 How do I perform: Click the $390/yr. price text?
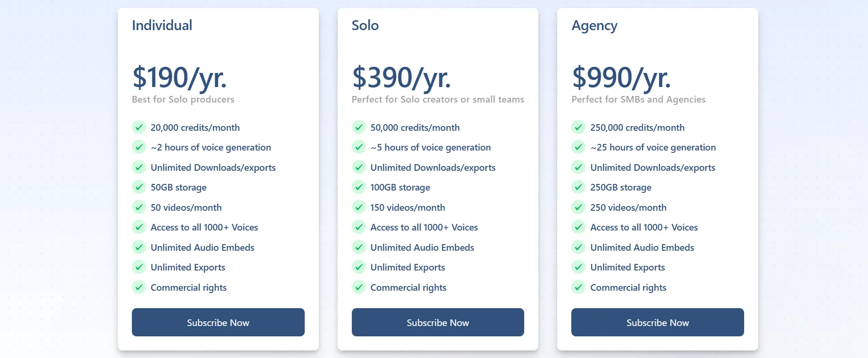[401, 78]
